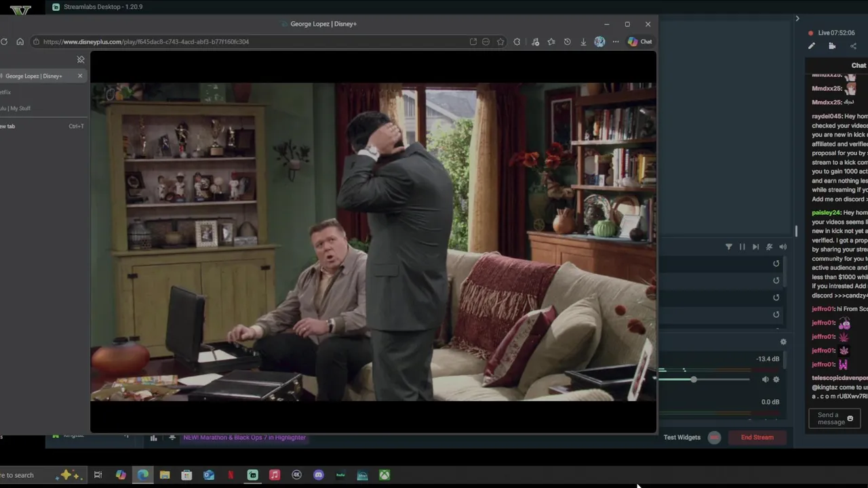Viewport: 868px width, 488px height.
Task: Open Discord from taskbar
Action: 319,475
